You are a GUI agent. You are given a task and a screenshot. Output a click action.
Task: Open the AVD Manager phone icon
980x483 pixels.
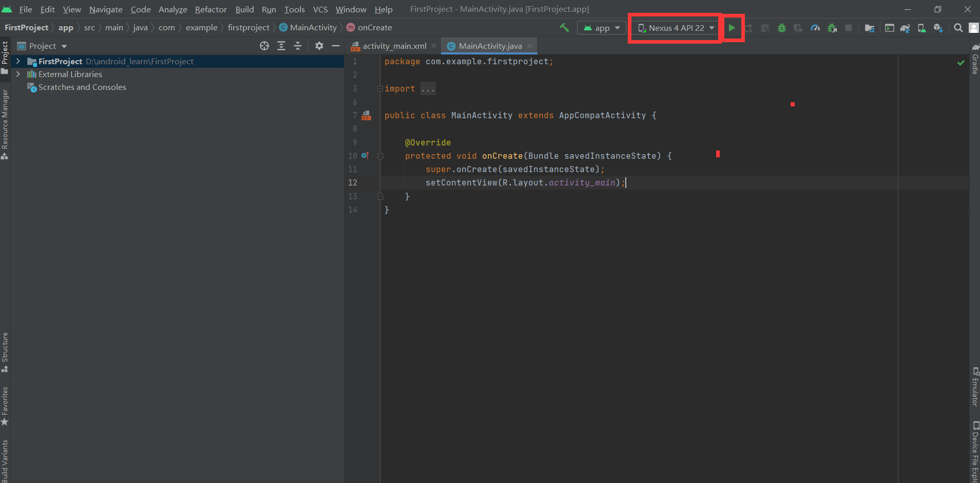pos(922,28)
